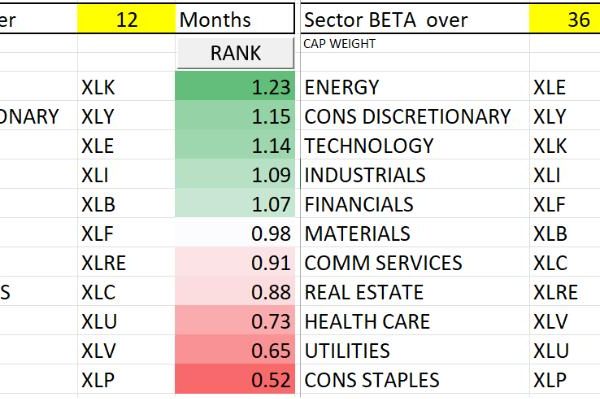Select the UTILITIES sector cell
600x399 pixels.
415,350
